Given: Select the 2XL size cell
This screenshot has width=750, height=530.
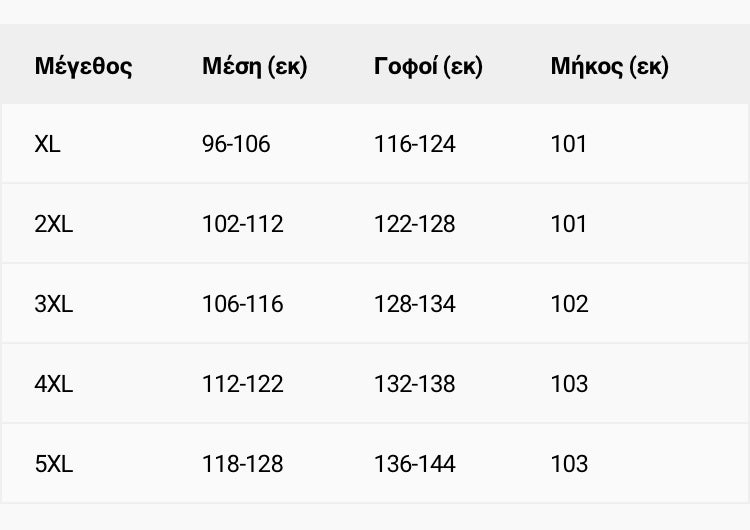Looking at the screenshot, I should (x=54, y=224).
